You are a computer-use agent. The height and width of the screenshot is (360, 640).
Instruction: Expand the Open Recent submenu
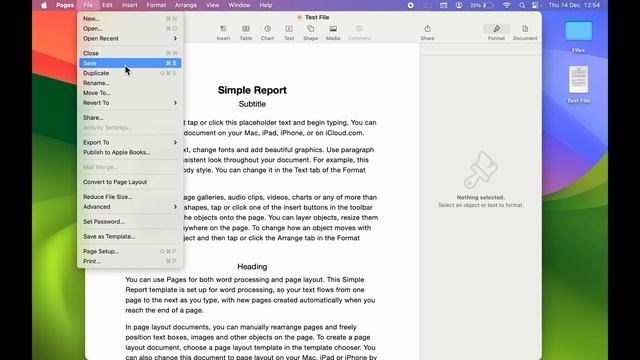pyautogui.click(x=130, y=38)
